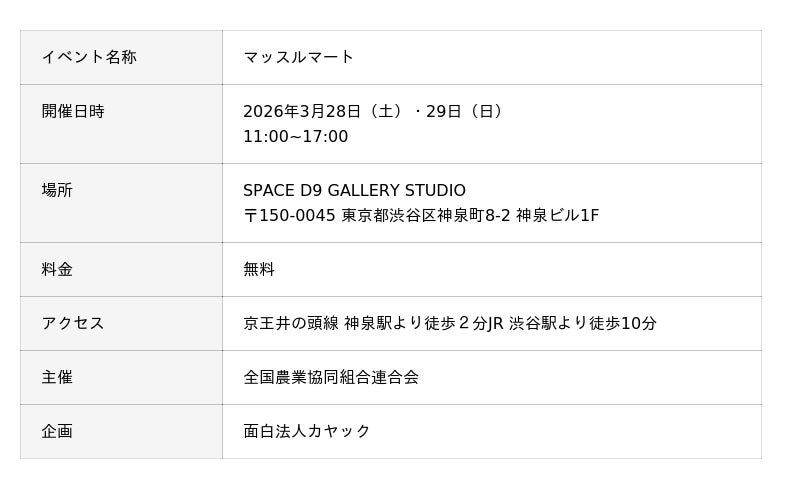Click the 企画 label cell

tap(57, 431)
